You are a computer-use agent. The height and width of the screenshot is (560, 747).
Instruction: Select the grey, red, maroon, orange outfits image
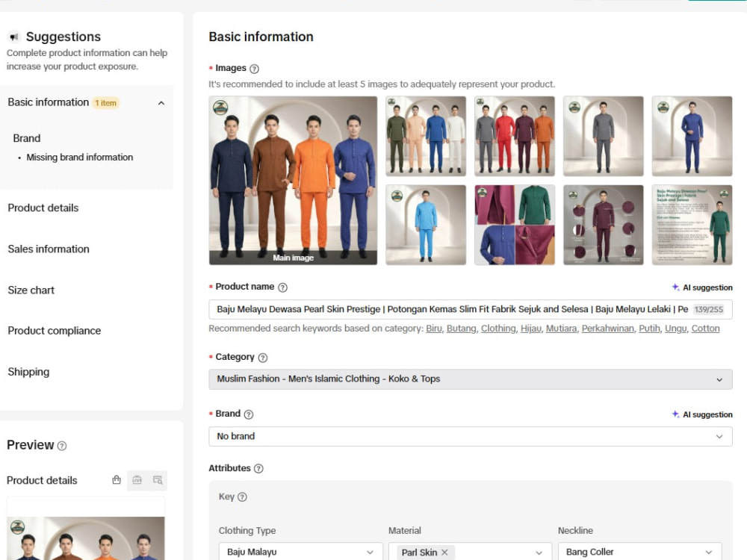tap(515, 136)
